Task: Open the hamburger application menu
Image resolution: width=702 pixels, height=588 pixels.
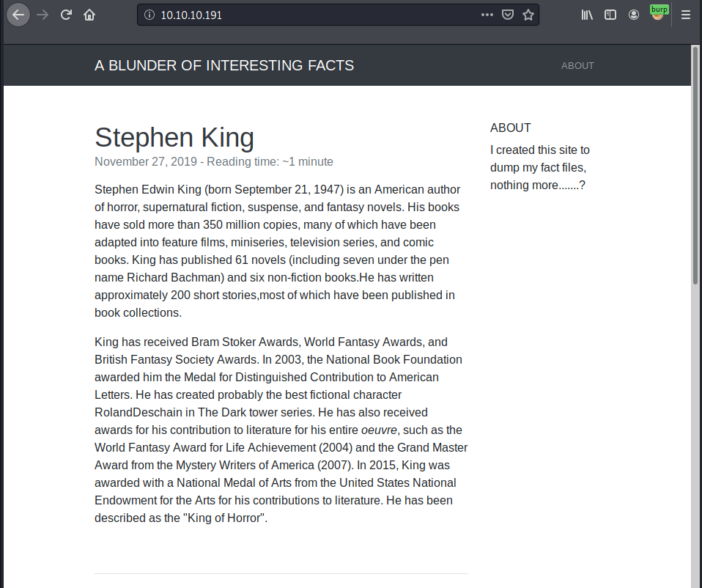Action: pyautogui.click(x=685, y=15)
